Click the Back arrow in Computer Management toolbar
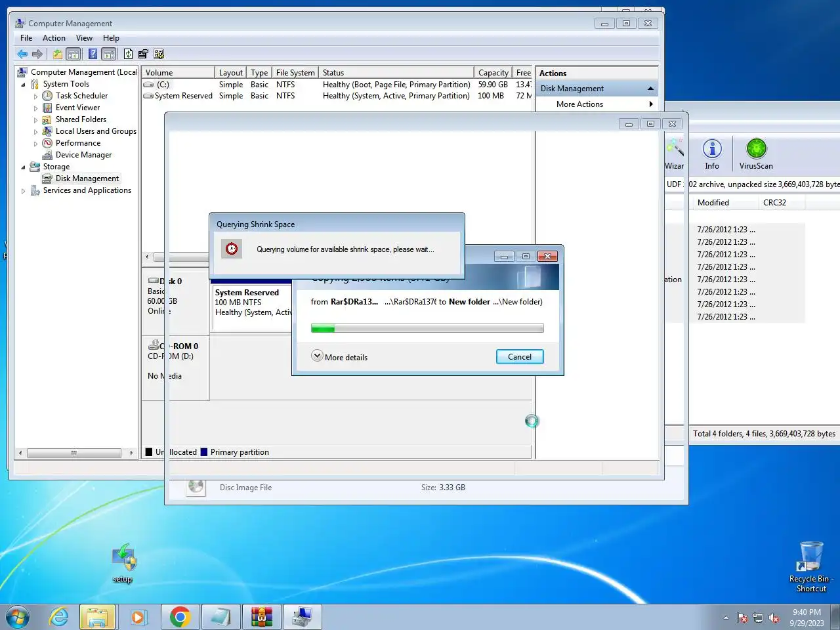This screenshot has width=840, height=630. coord(22,54)
